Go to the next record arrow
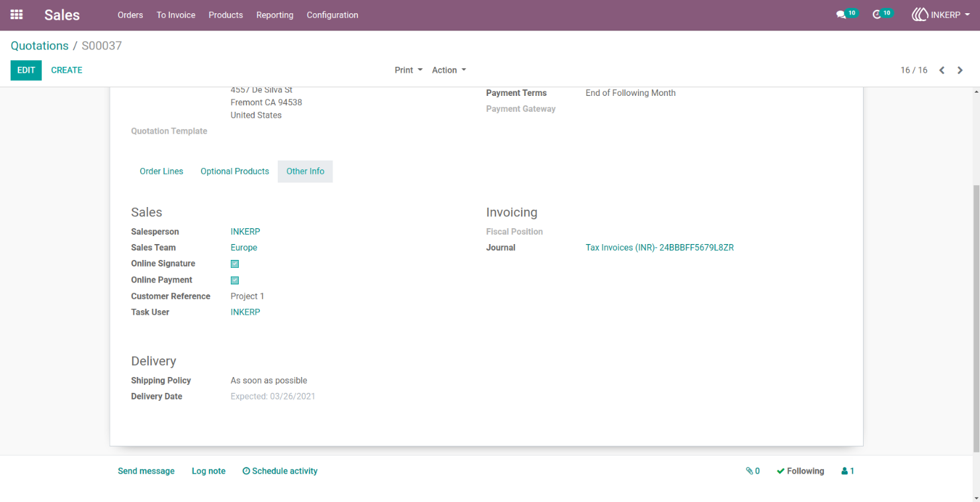The width and height of the screenshot is (980, 502). point(960,70)
